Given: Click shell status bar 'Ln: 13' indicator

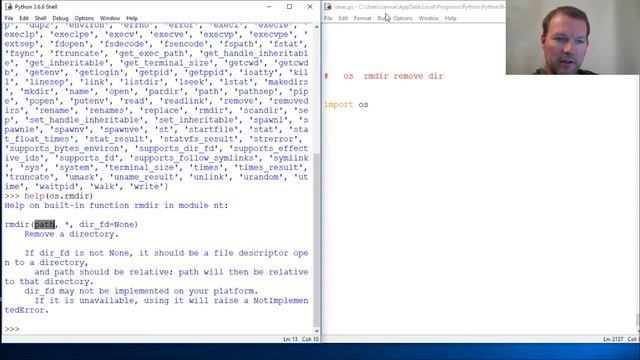Looking at the screenshot, I should (290, 339).
